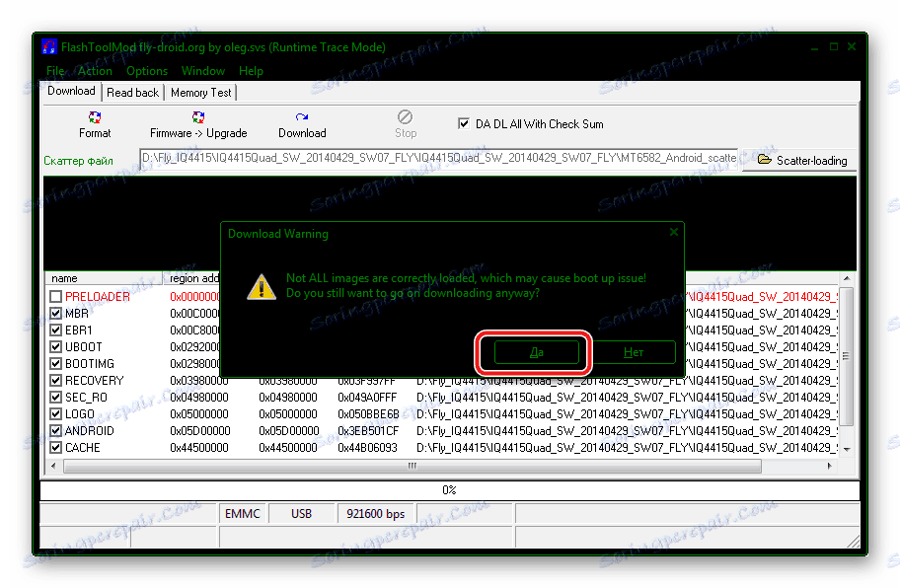Click the Firmware -> Upgrade icon
The height and width of the screenshot is (588, 900).
pyautogui.click(x=198, y=117)
